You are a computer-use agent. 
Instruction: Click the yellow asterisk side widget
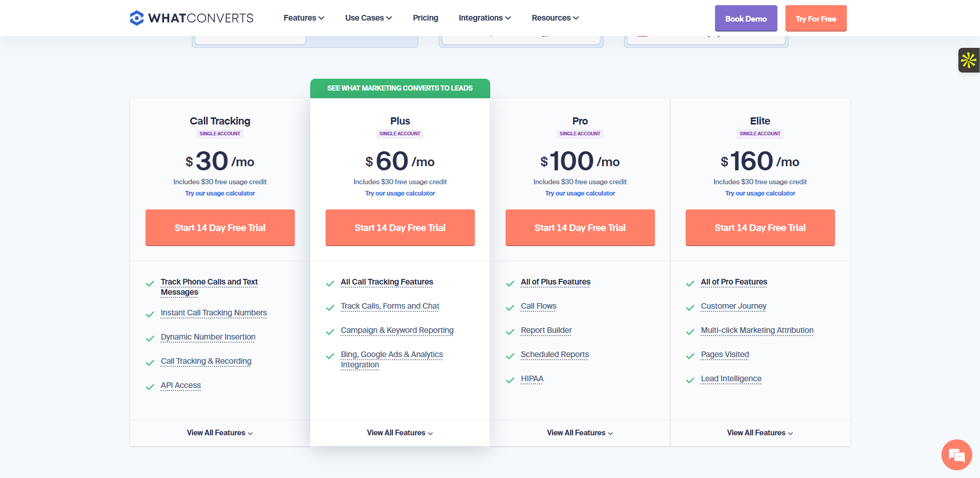point(969,60)
